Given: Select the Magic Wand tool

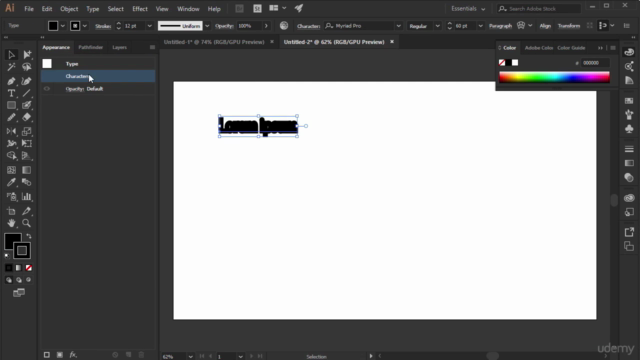Looking at the screenshot, I should pos(11,67).
